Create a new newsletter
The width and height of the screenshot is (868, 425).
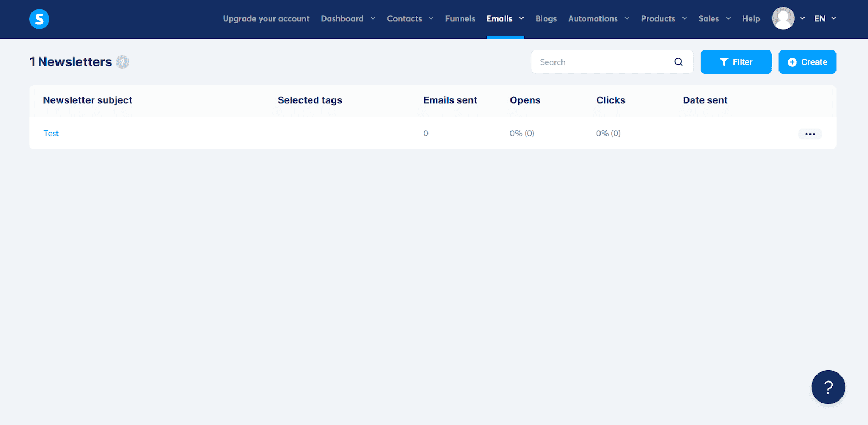click(x=807, y=62)
